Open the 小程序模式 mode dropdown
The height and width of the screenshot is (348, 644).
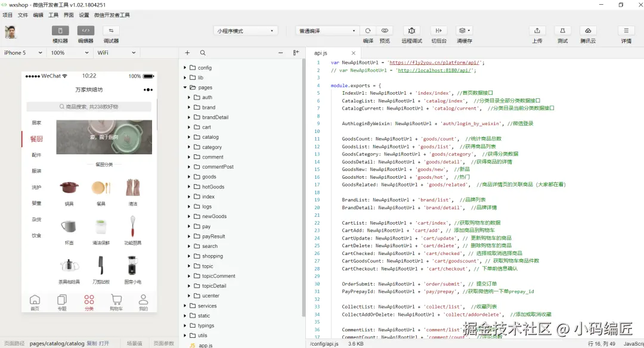tap(246, 30)
